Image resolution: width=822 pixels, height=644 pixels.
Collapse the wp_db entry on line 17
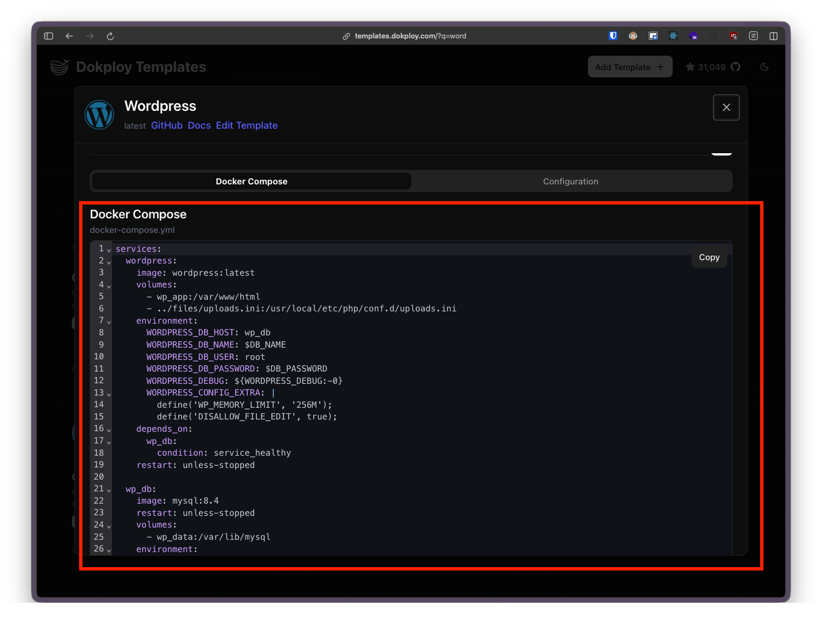tap(109, 442)
